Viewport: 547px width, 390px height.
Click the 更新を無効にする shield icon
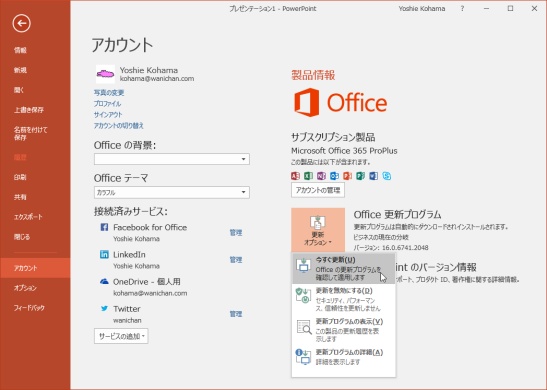(x=304, y=295)
